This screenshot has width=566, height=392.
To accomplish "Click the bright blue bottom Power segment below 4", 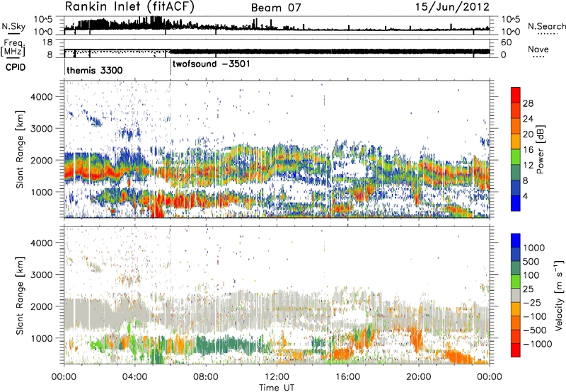I will (516, 203).
